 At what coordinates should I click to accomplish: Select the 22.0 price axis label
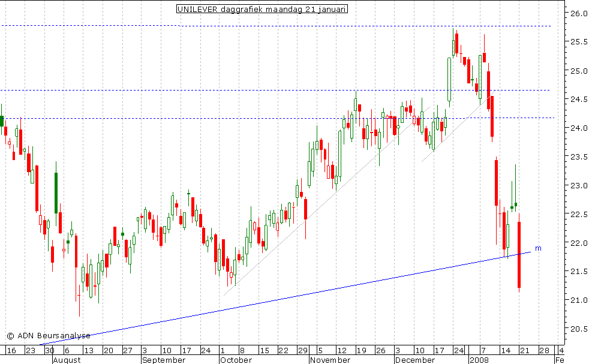pyautogui.click(x=578, y=243)
